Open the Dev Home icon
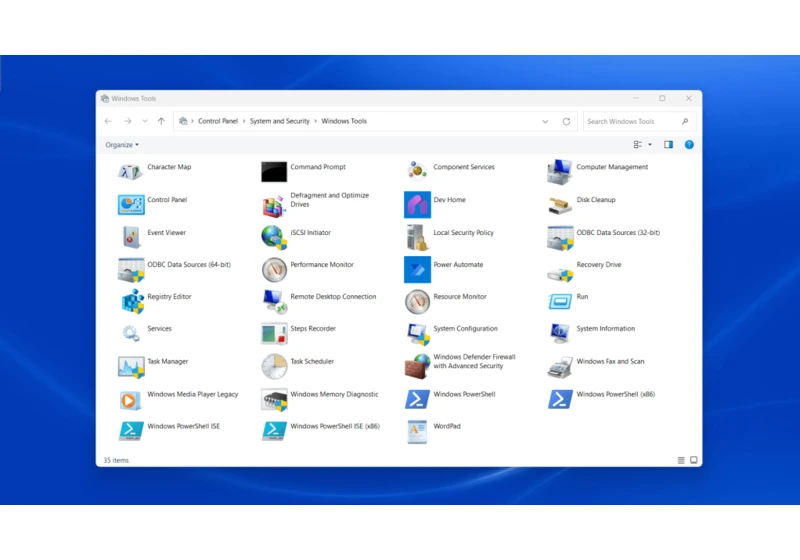Viewport: 800px width, 560px height. point(417,205)
